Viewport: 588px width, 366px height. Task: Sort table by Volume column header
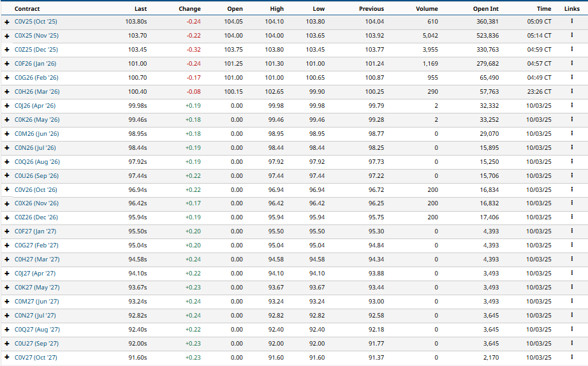(x=427, y=9)
